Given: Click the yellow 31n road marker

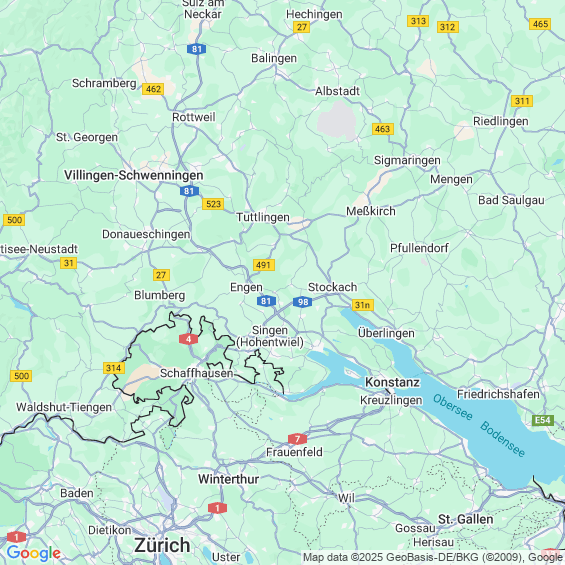Looking at the screenshot, I should point(362,305).
